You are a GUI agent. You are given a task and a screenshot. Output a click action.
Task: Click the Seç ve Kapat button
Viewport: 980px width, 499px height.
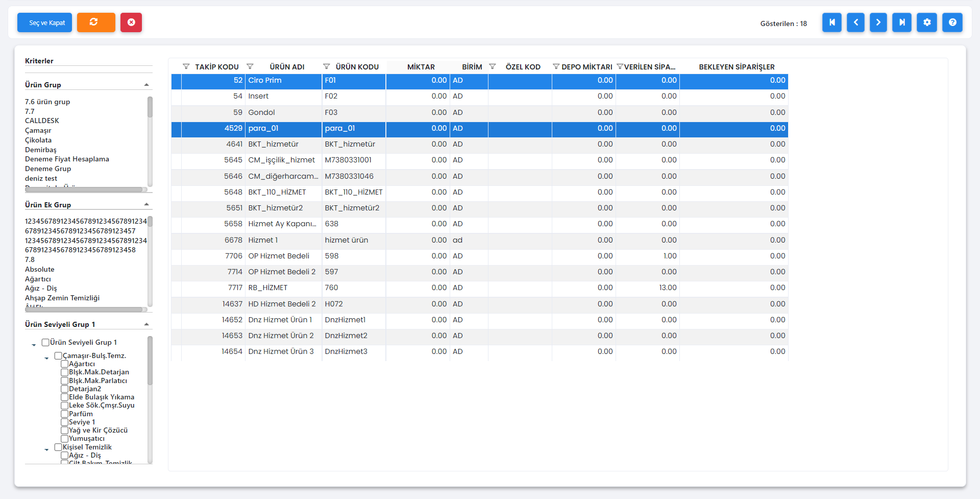(45, 22)
